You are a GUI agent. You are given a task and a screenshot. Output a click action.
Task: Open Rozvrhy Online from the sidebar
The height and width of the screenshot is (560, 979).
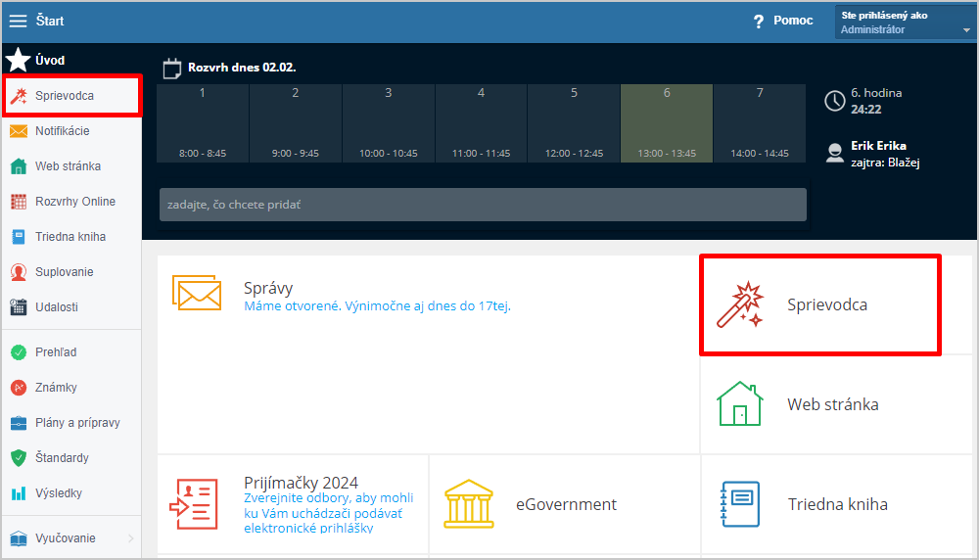(x=74, y=202)
